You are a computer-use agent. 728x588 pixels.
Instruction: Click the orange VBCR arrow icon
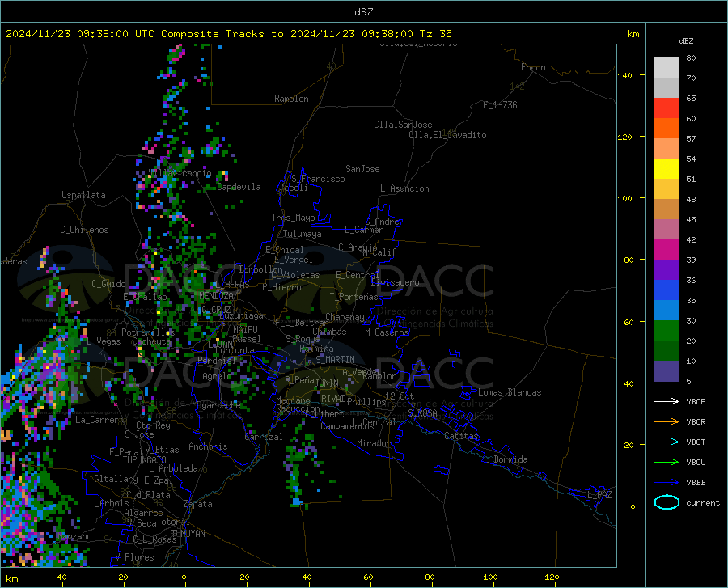pyautogui.click(x=667, y=421)
